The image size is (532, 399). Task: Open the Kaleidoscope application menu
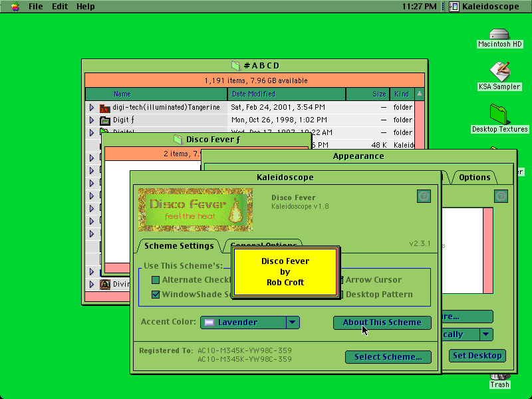pyautogui.click(x=485, y=6)
